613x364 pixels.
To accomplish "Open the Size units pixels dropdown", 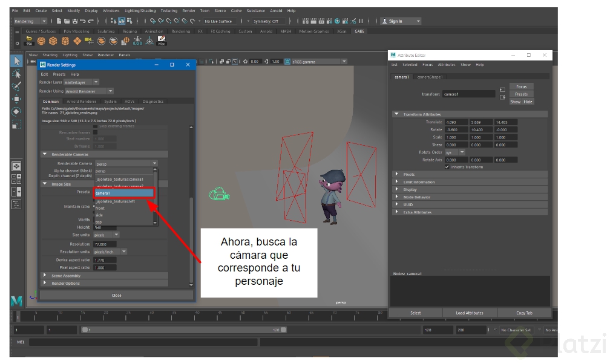I will 107,235.
